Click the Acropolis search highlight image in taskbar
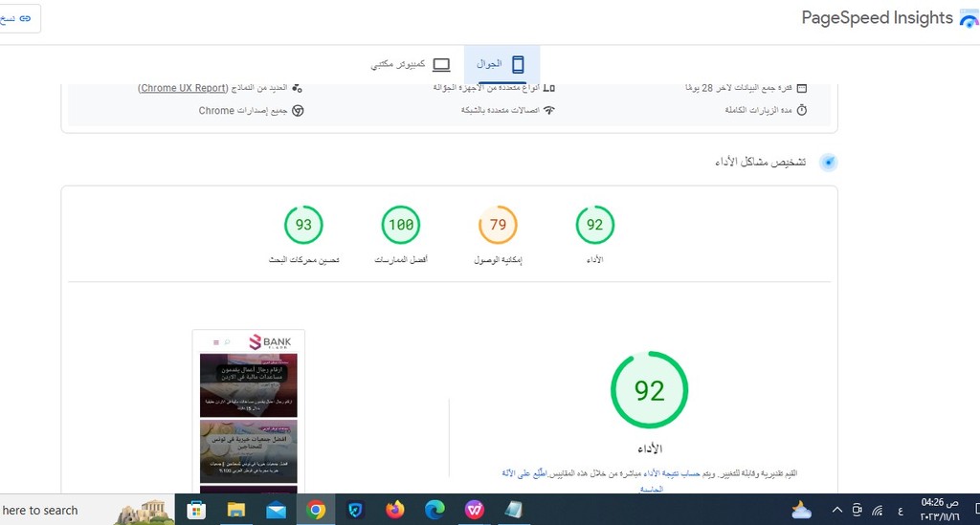This screenshot has width=980, height=525. (x=145, y=511)
